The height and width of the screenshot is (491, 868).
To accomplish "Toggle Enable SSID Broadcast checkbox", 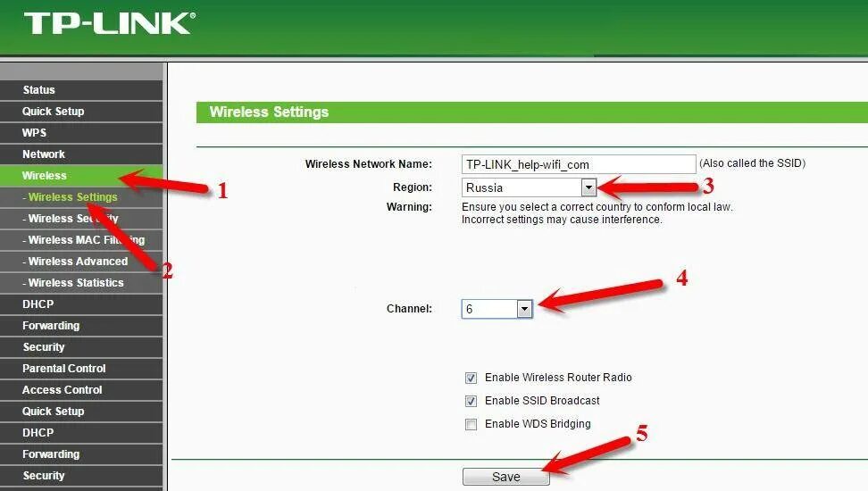I will tap(472, 401).
